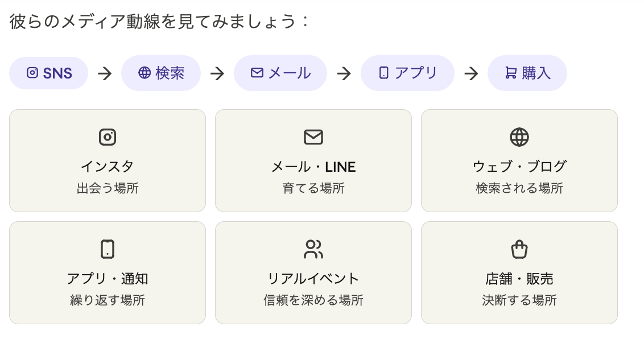Click the cart icon in 購入 pill
The width and height of the screenshot is (644, 339).
coord(510,73)
